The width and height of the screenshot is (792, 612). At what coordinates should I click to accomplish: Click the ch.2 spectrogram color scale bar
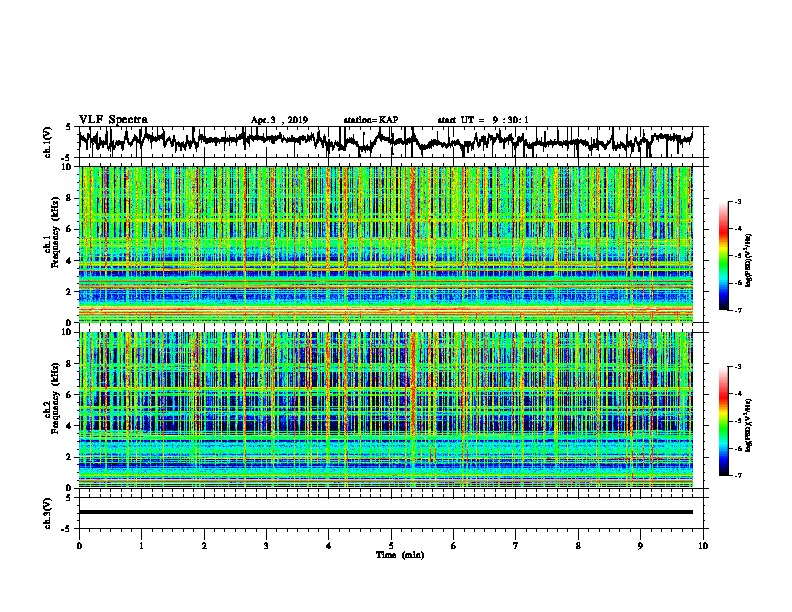(x=723, y=421)
